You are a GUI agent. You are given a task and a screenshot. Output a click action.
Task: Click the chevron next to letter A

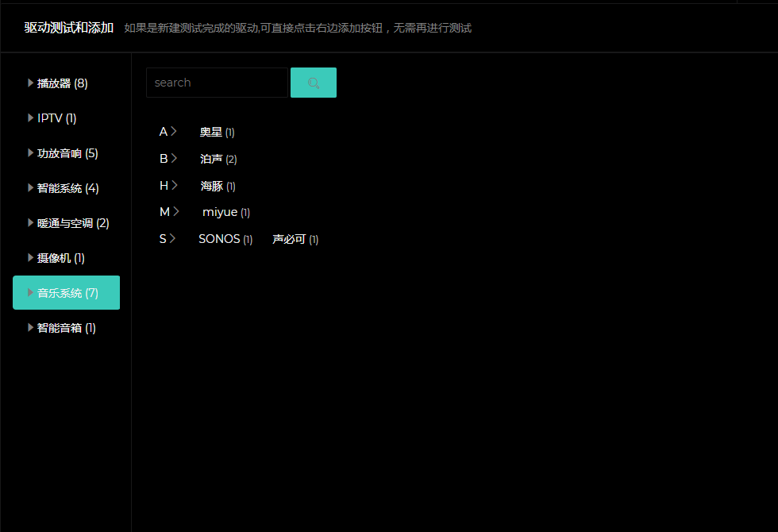[x=174, y=131]
